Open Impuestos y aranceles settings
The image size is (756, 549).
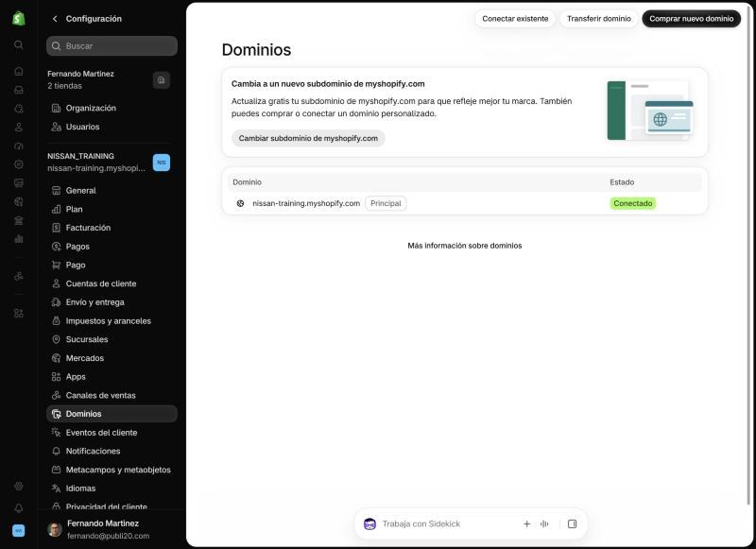click(x=112, y=321)
